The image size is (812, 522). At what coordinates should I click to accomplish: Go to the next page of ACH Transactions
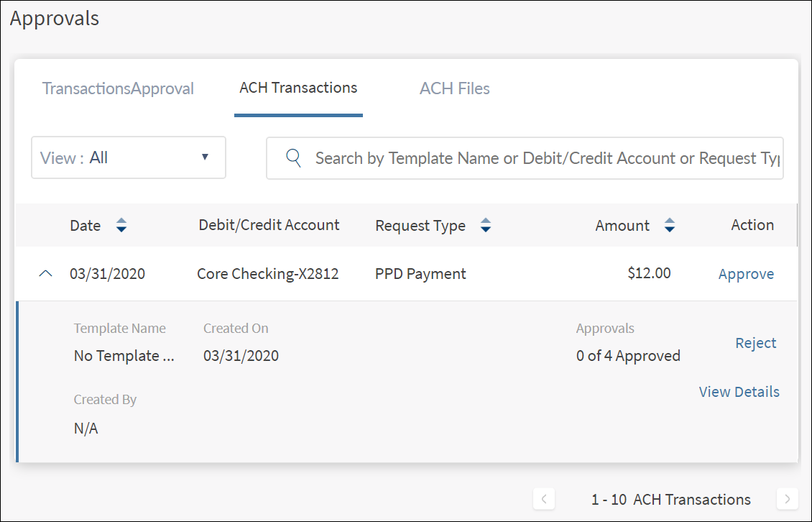[788, 499]
